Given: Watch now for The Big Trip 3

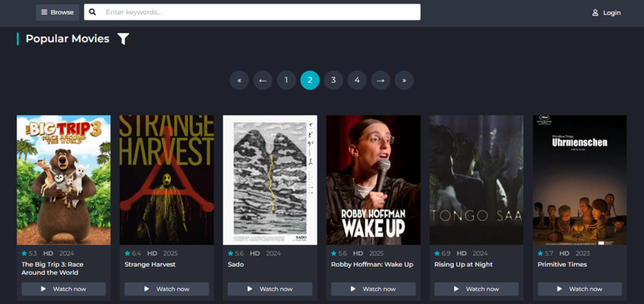Looking at the screenshot, I should 63,289.
